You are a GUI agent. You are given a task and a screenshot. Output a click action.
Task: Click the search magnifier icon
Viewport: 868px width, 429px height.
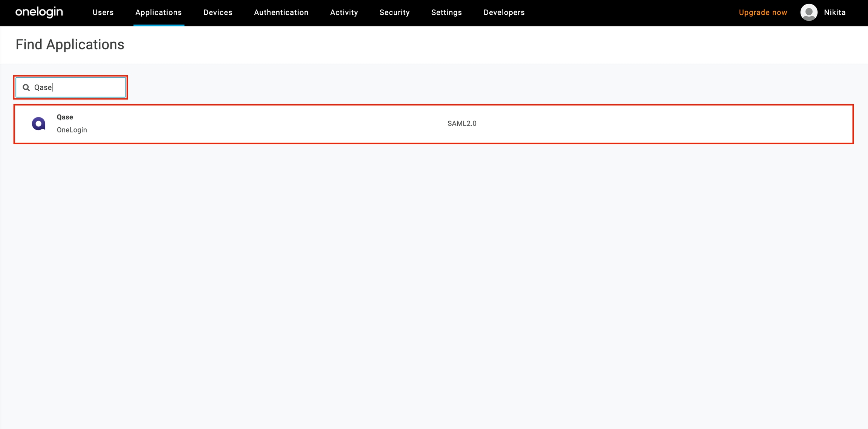click(26, 87)
